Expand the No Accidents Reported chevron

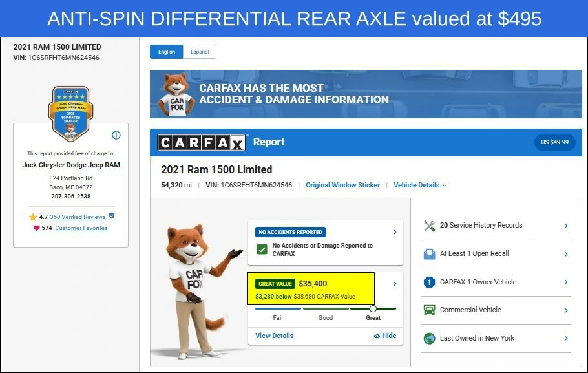395,232
